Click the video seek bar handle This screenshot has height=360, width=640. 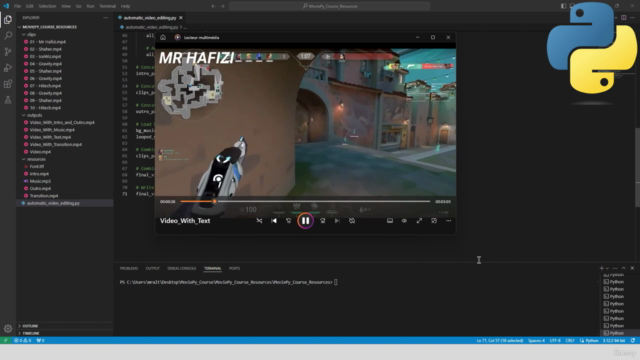point(214,201)
